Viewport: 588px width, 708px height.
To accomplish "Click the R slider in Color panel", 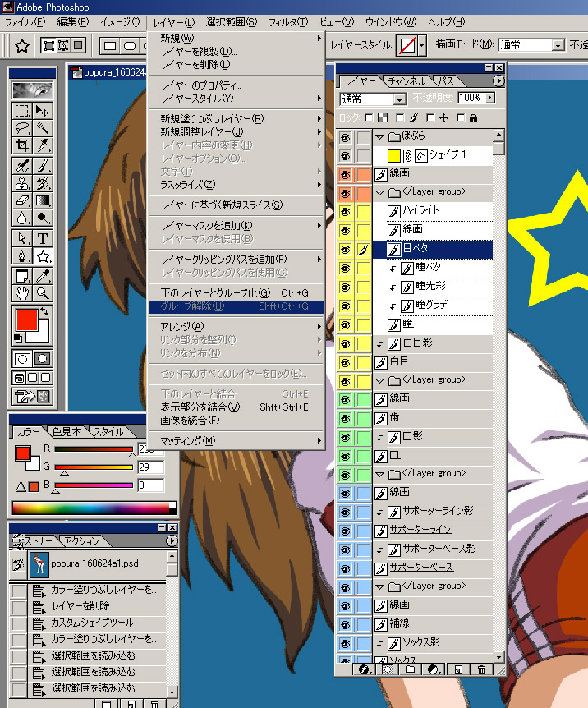I will pyautogui.click(x=94, y=448).
